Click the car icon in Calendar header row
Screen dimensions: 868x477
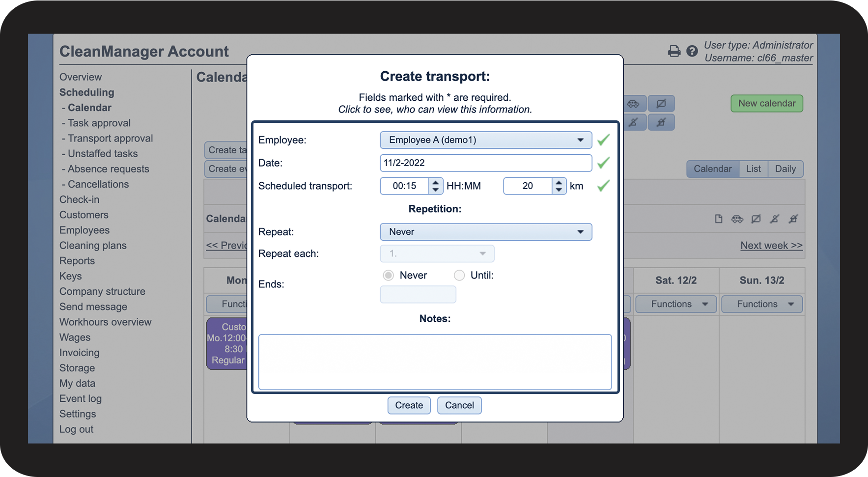click(737, 219)
